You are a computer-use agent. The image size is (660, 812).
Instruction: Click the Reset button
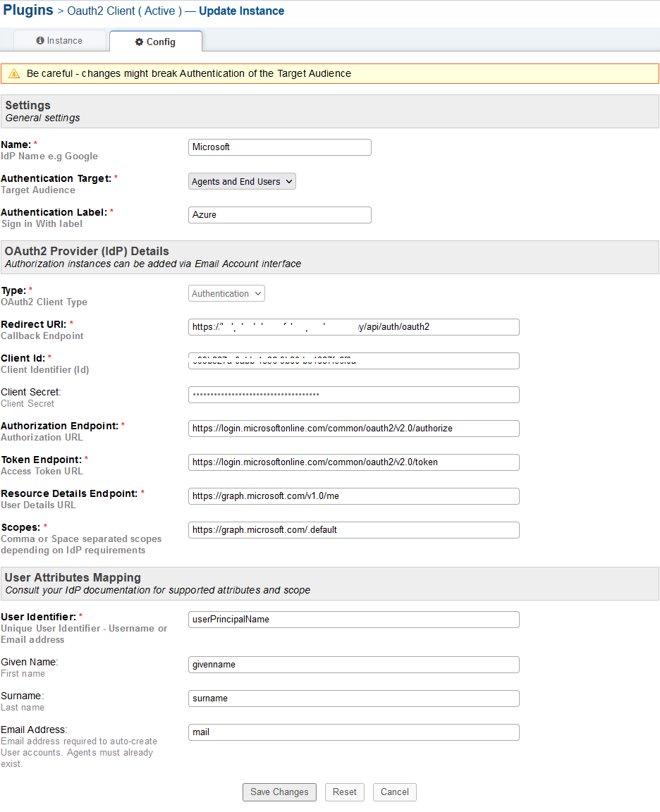tap(345, 792)
